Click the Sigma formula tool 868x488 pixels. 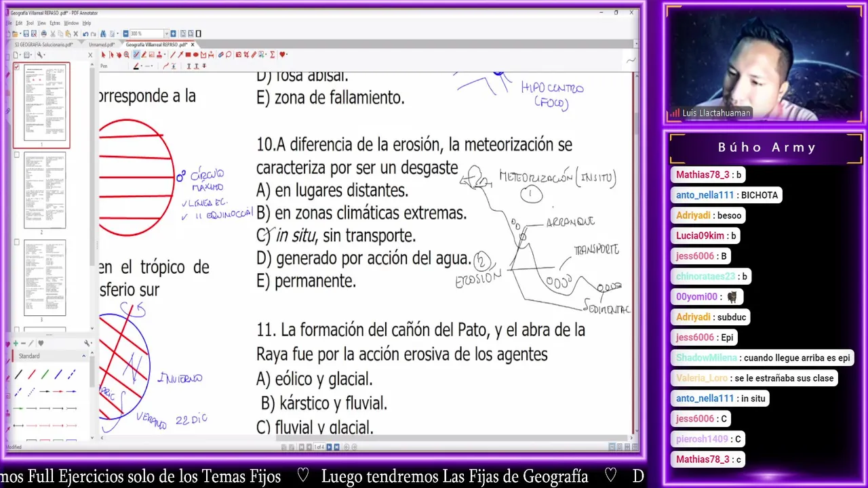[272, 55]
